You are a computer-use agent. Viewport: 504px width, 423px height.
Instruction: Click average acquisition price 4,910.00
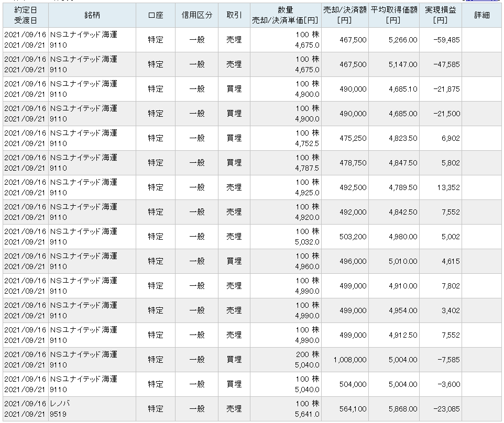(x=403, y=286)
